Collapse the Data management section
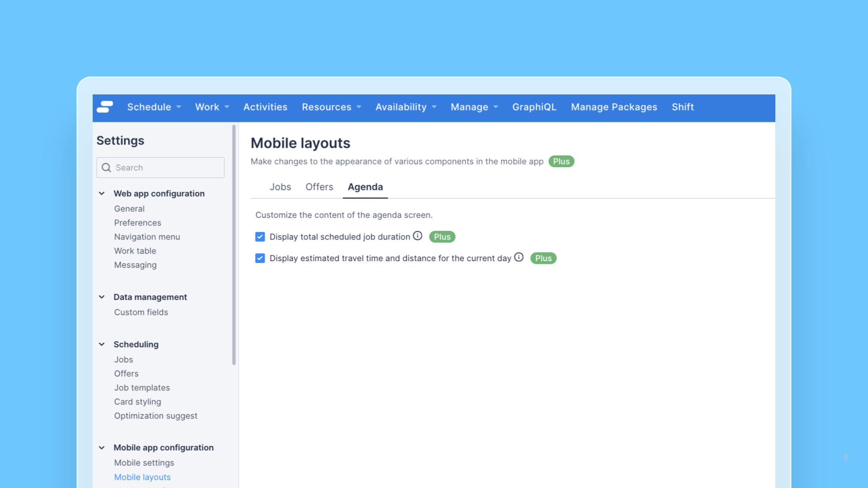Image resolution: width=868 pixels, height=488 pixels. [x=102, y=297]
